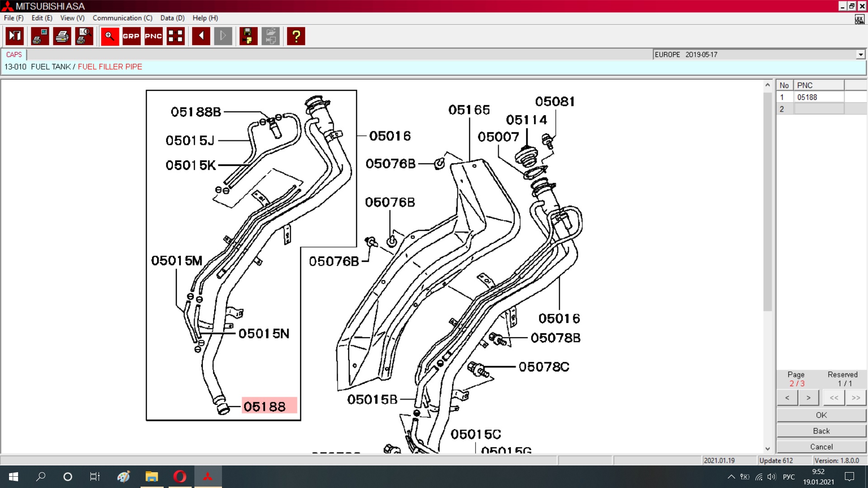Viewport: 868px width, 488px height.
Task: Open help with yellow question mark
Action: (x=296, y=36)
